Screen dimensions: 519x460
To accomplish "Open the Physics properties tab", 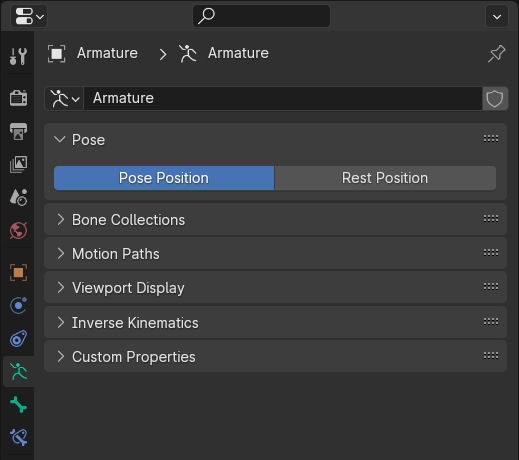I will 18,305.
